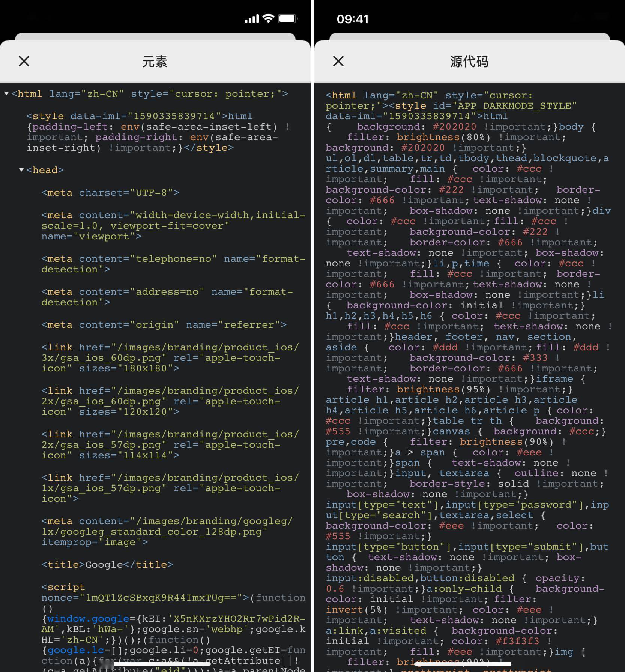625x672 pixels.
Task: Select the meta itemprop="image" row
Action: click(167, 531)
